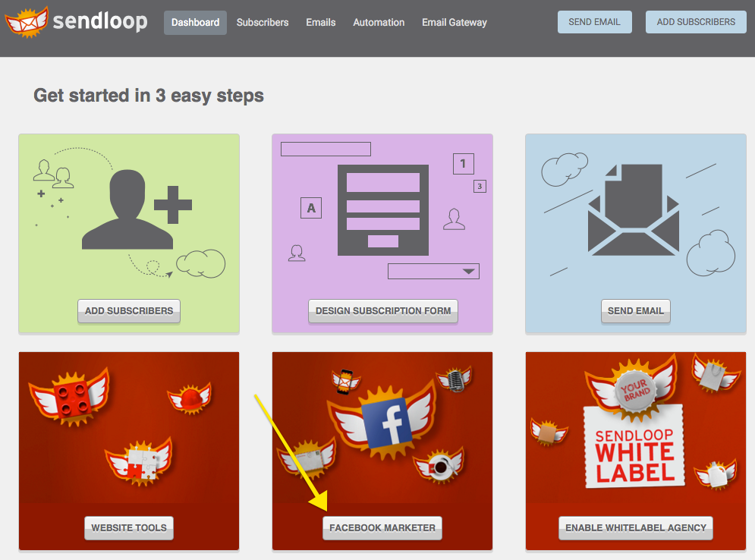This screenshot has height=560, width=755.
Task: Click the Your Brand bottle cap badge
Action: pyautogui.click(x=636, y=391)
